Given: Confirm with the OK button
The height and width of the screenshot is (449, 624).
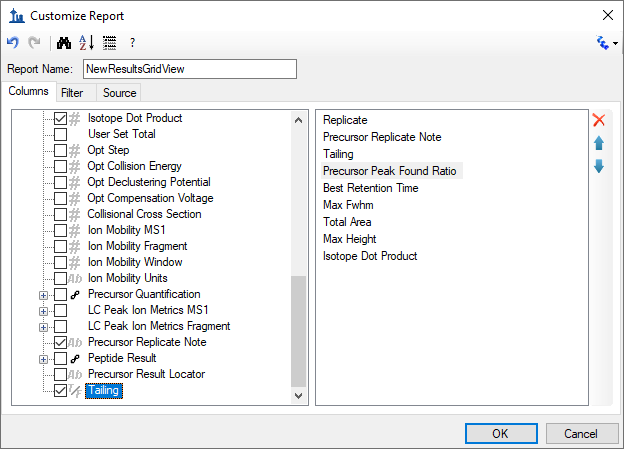Looking at the screenshot, I should pyautogui.click(x=501, y=433).
